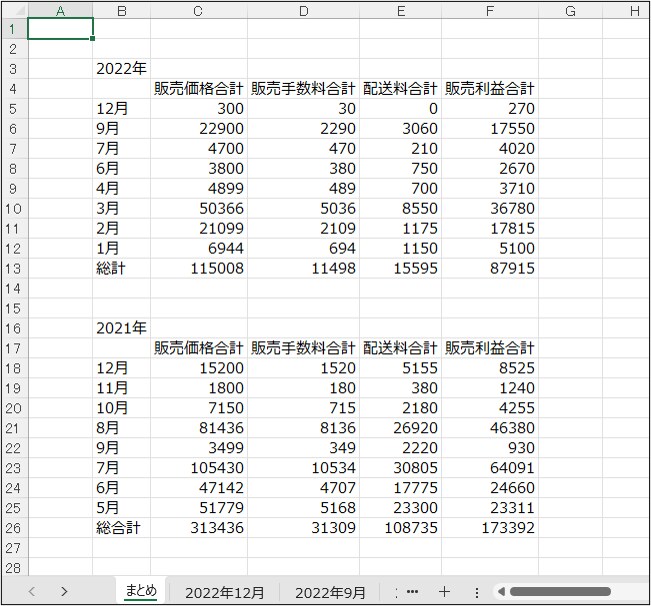Click cell with value 23311
651x606 pixels.
coord(490,508)
